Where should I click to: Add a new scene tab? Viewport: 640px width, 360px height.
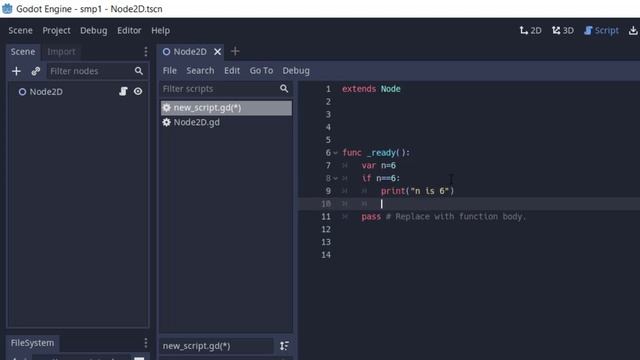pyautogui.click(x=235, y=51)
